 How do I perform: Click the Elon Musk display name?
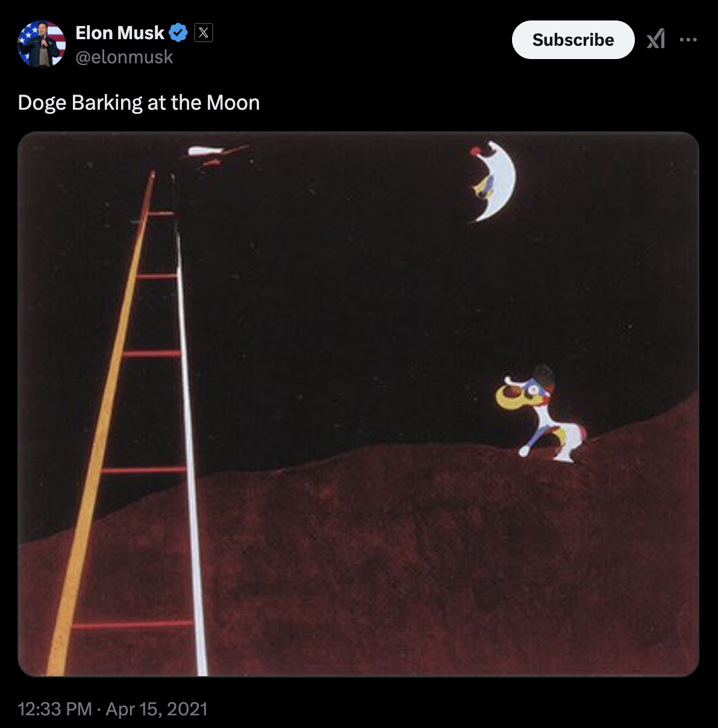click(120, 33)
